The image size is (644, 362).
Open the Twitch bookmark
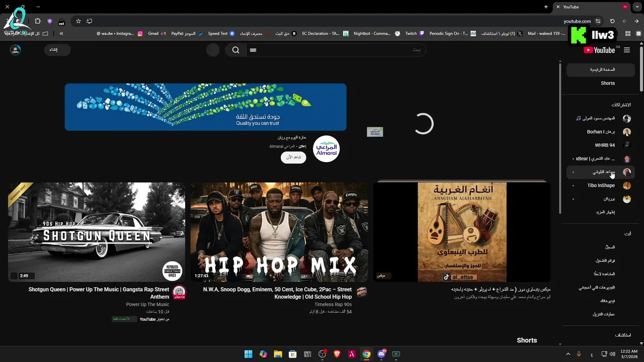[415, 34]
